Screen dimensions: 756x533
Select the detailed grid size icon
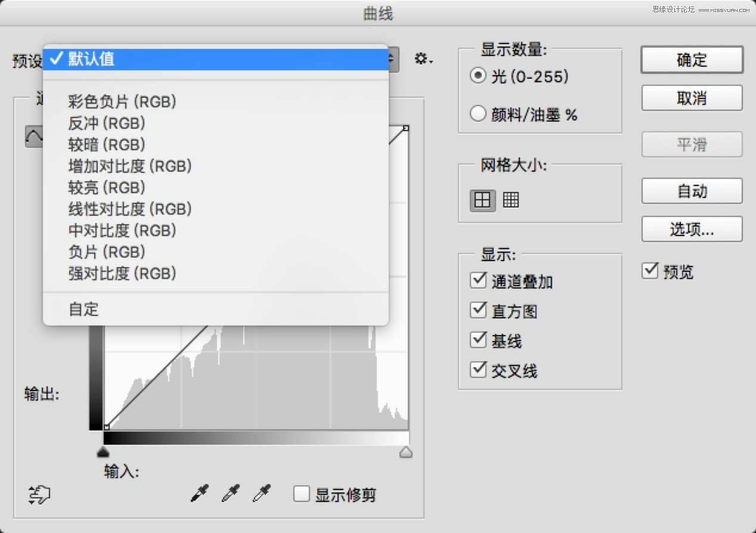click(511, 200)
